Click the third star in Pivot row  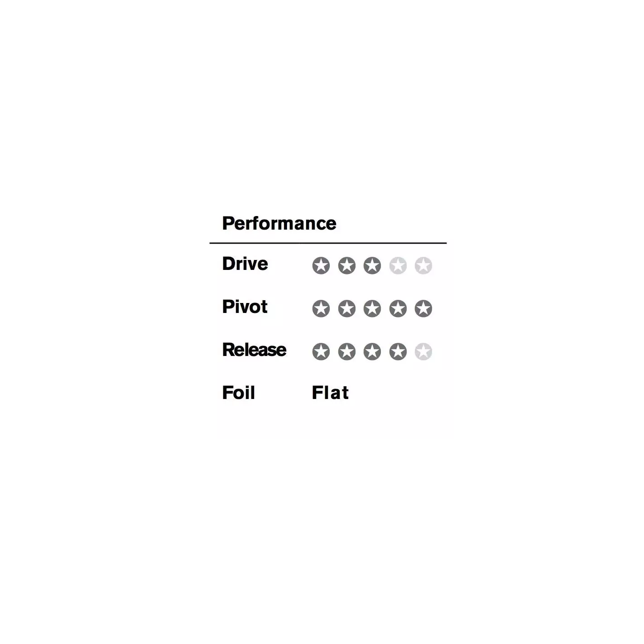(372, 308)
